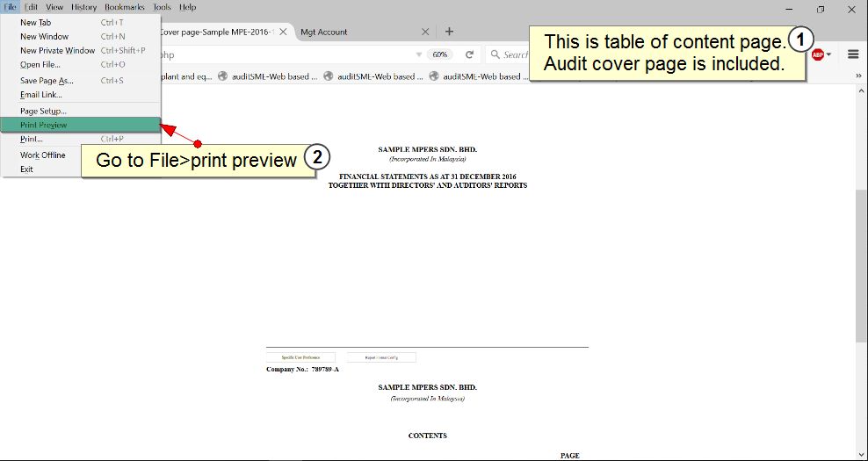Image resolution: width=868 pixels, height=461 pixels.
Task: Switch to the Mgt Account tab
Action: tap(351, 32)
